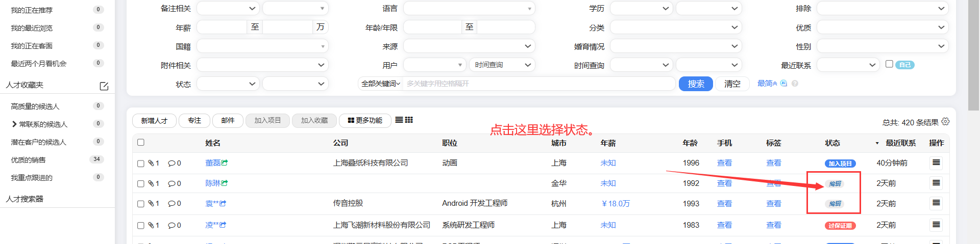Open the edit icon beside 人才收藏夹
980x244 pixels.
104,86
